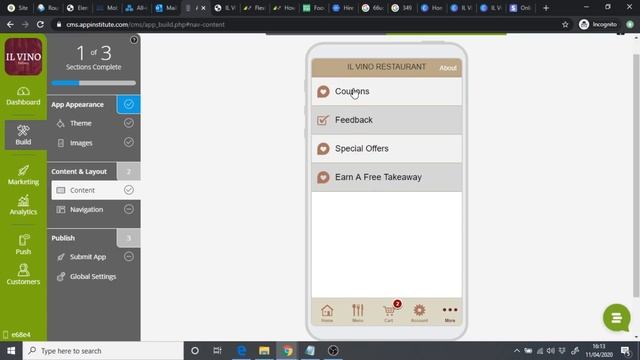Open the Dashboard section in sidebar
This screenshot has width=640, height=360.
(23, 96)
